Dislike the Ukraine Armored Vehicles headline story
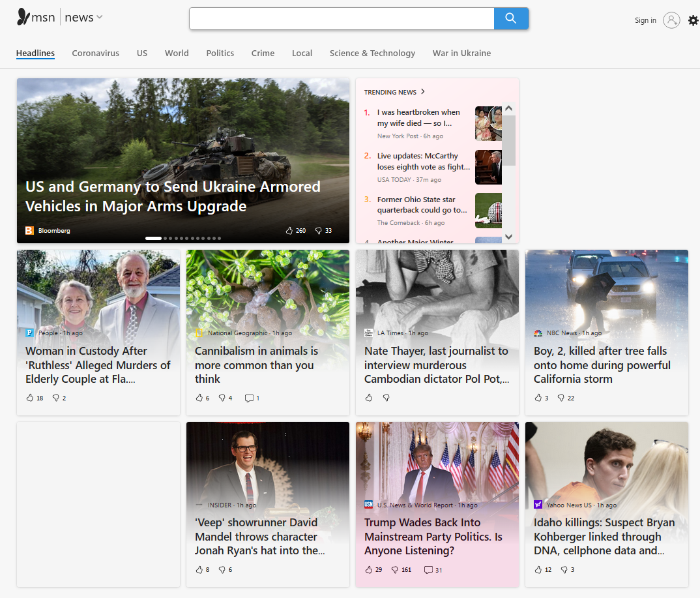Screen dimensions: 700x598 pos(318,231)
